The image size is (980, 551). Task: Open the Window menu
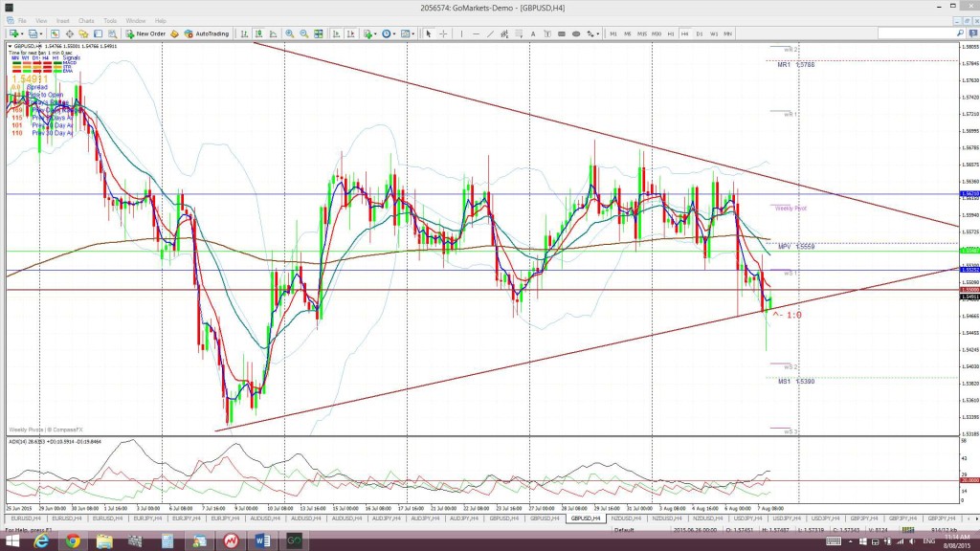[x=136, y=21]
